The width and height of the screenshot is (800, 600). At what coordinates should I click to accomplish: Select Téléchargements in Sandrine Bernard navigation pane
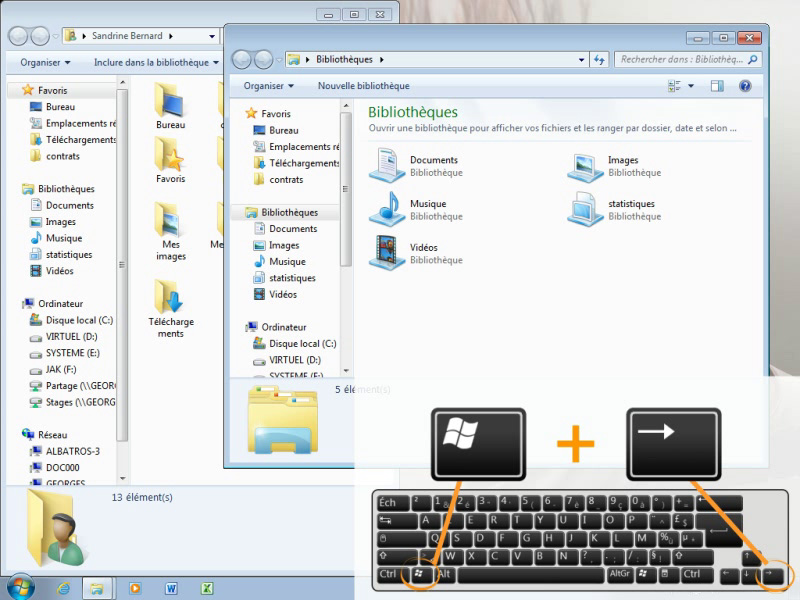click(x=81, y=139)
